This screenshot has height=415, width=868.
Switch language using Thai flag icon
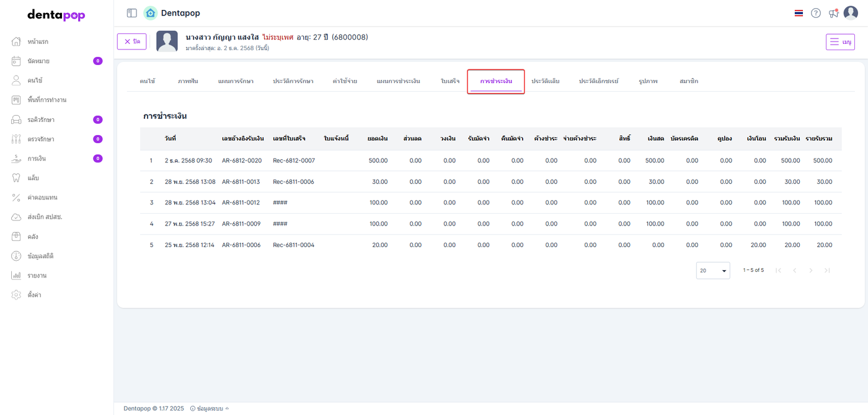pyautogui.click(x=799, y=13)
